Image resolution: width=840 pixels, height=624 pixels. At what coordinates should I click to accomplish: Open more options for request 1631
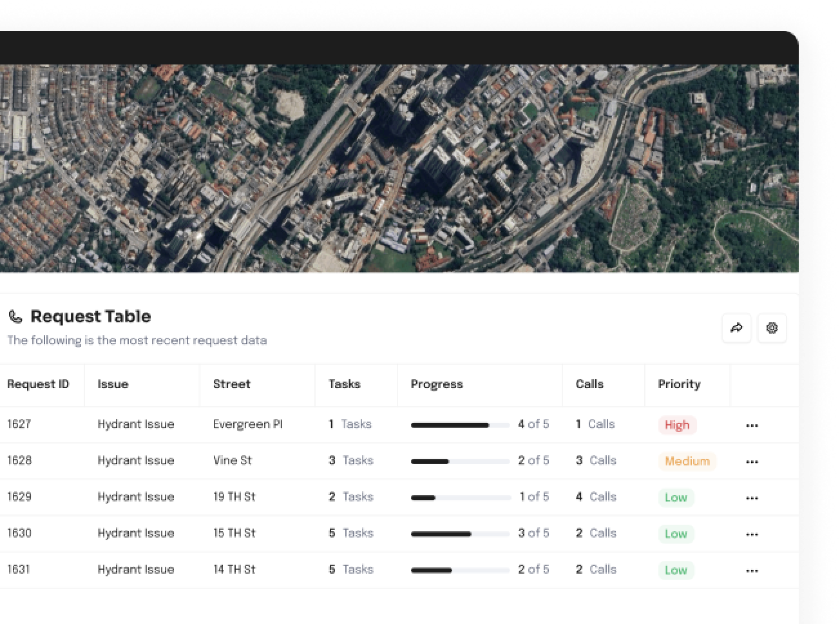pos(752,570)
